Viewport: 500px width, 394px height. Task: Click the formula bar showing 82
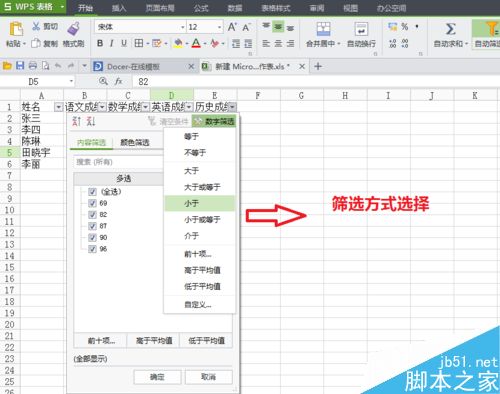315,81
